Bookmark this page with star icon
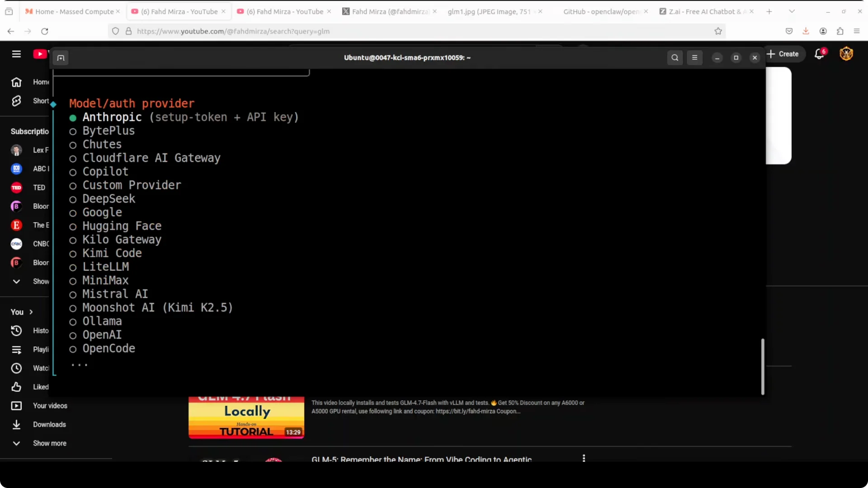Image resolution: width=868 pixels, height=488 pixels. (x=718, y=31)
